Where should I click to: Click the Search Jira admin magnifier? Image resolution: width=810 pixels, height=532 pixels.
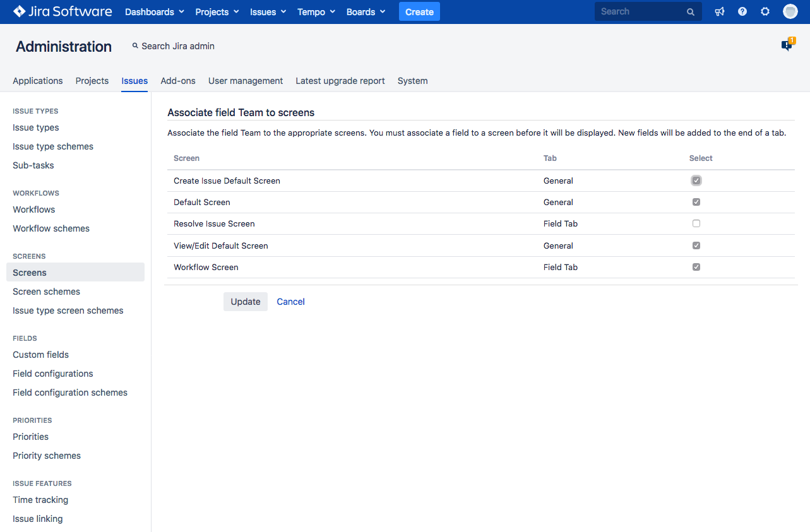135,46
